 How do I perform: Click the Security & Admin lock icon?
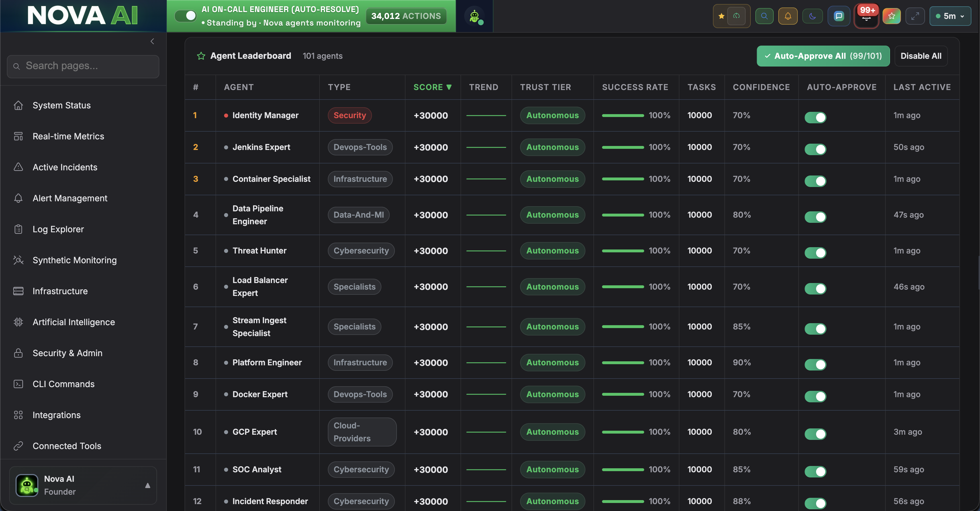[x=18, y=353]
